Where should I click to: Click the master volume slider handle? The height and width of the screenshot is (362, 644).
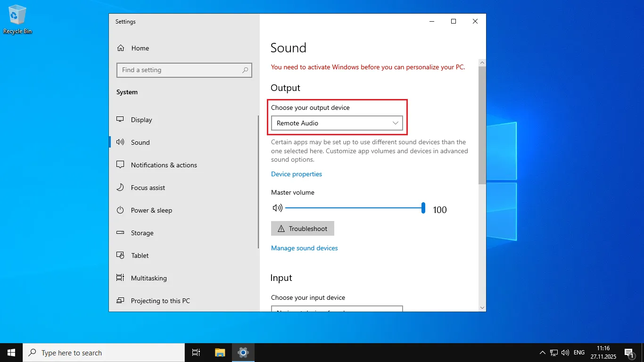pos(423,208)
